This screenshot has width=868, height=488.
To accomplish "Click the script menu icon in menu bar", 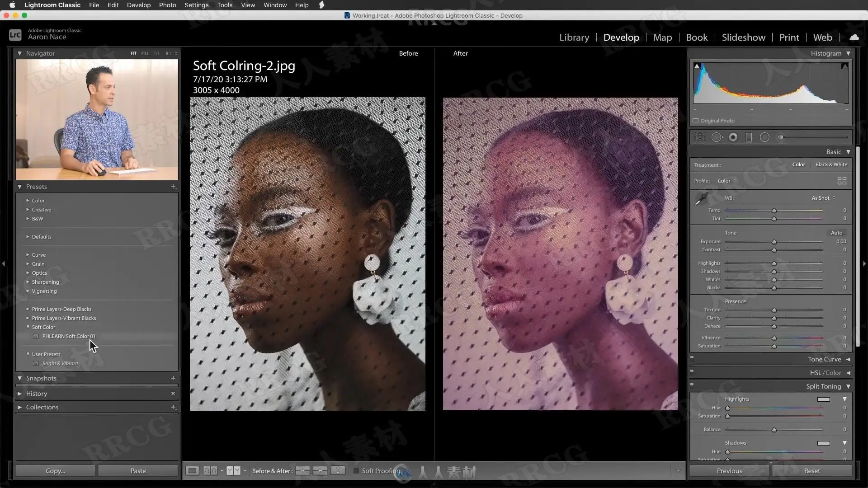I will point(321,5).
